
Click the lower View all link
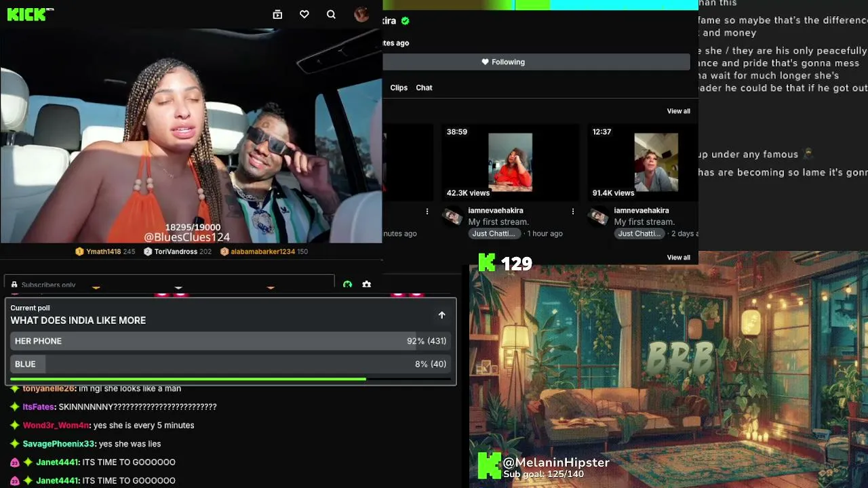pos(678,258)
